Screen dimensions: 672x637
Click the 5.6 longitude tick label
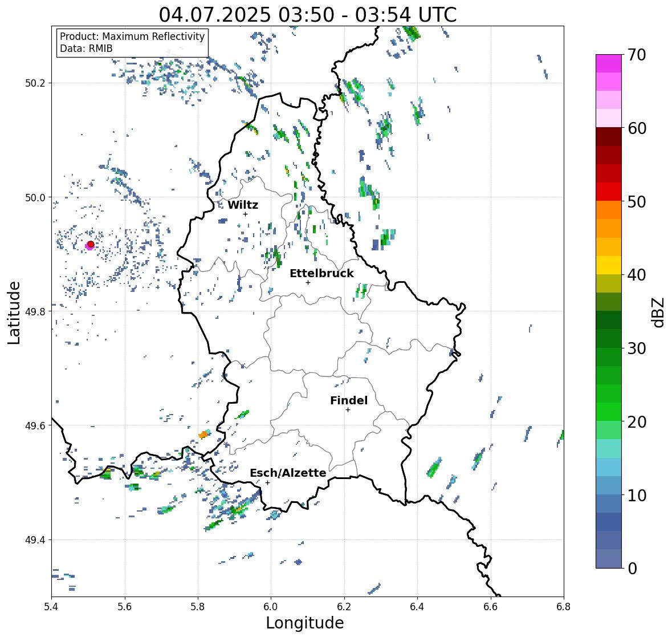(x=125, y=606)
